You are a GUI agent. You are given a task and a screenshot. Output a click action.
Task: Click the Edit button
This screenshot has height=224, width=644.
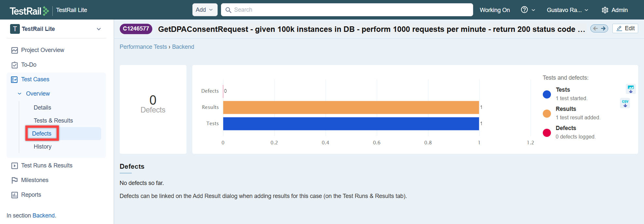coord(625,29)
